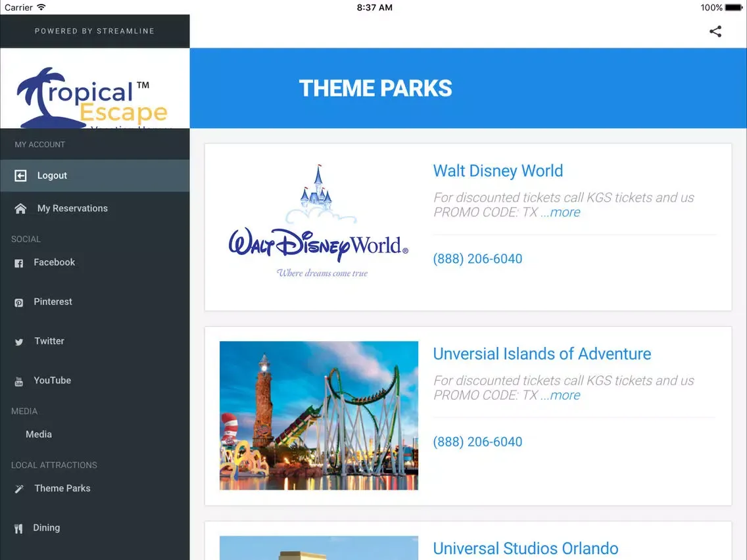Click the Dining fork and knife icon
The height and width of the screenshot is (560, 747).
tap(18, 528)
